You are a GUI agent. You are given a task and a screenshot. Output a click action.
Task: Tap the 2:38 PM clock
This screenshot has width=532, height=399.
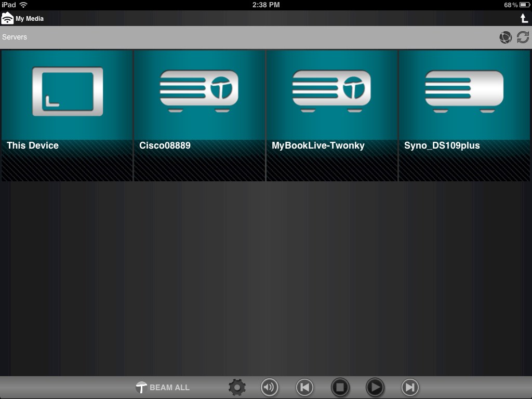266,5
